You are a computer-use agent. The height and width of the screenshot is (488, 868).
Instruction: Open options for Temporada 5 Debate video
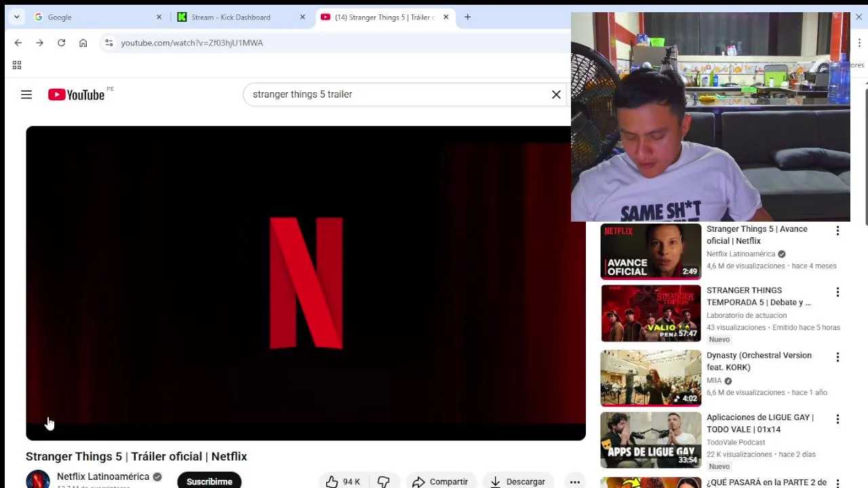tap(837, 292)
